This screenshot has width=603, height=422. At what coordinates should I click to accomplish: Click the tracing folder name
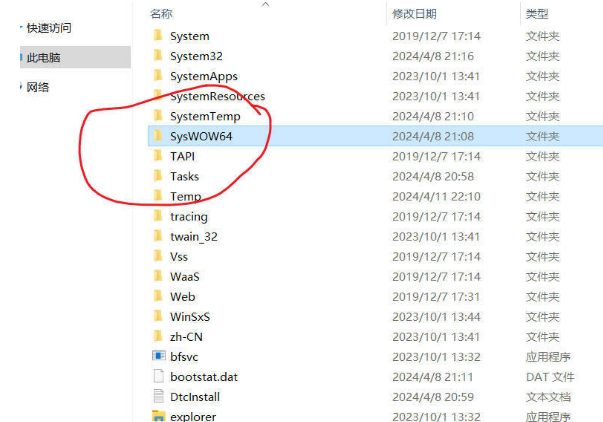click(x=189, y=217)
